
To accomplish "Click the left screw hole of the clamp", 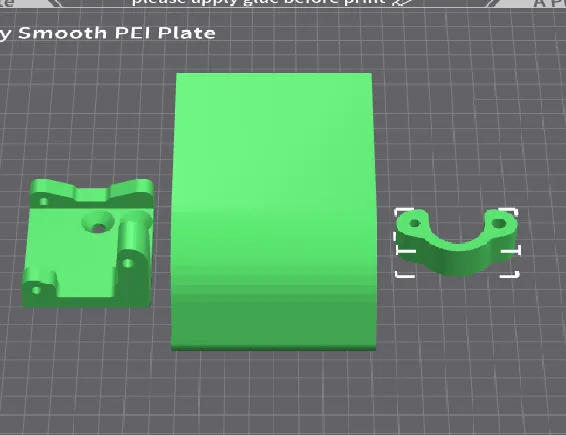I will tap(415, 223).
